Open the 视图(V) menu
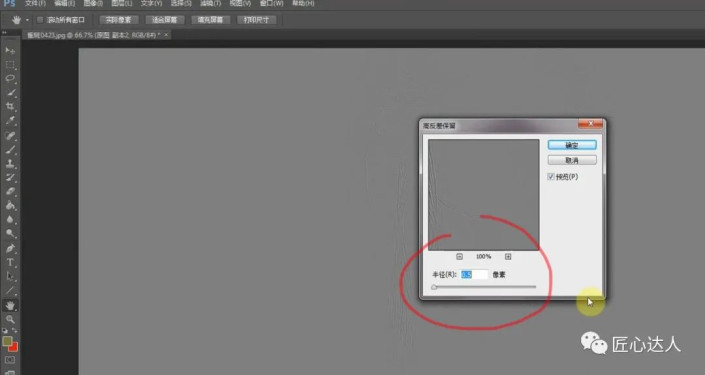 [x=240, y=3]
